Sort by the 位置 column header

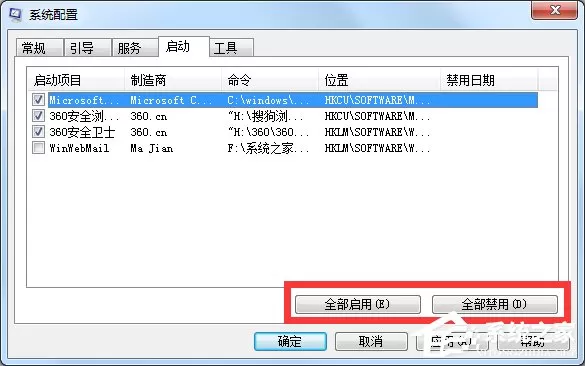[x=379, y=80]
